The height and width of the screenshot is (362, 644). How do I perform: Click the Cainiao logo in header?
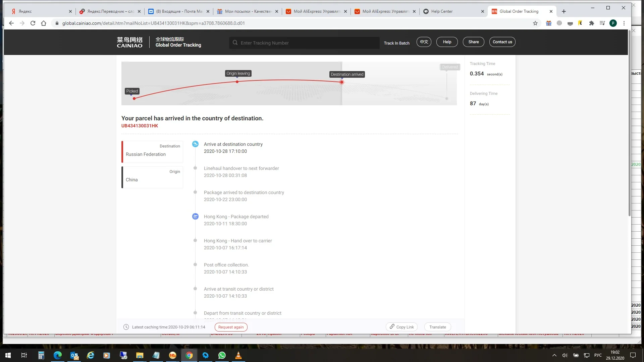[129, 42]
